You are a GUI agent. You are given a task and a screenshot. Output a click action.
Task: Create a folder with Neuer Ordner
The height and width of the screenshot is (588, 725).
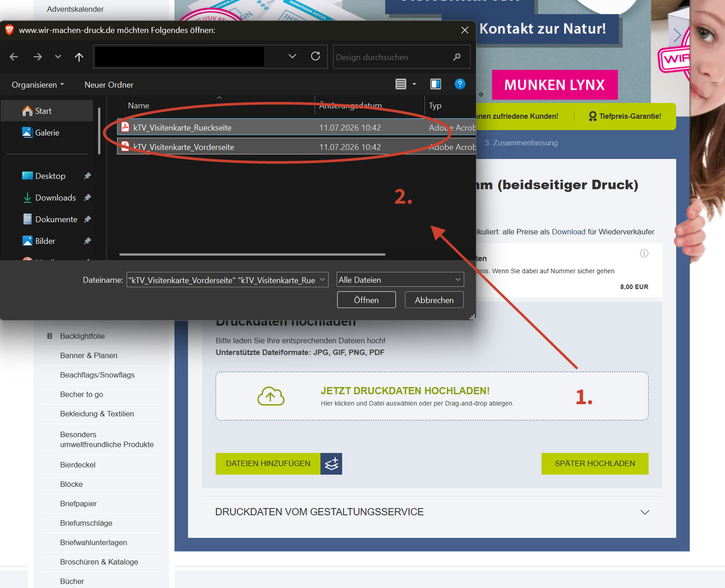(x=109, y=85)
